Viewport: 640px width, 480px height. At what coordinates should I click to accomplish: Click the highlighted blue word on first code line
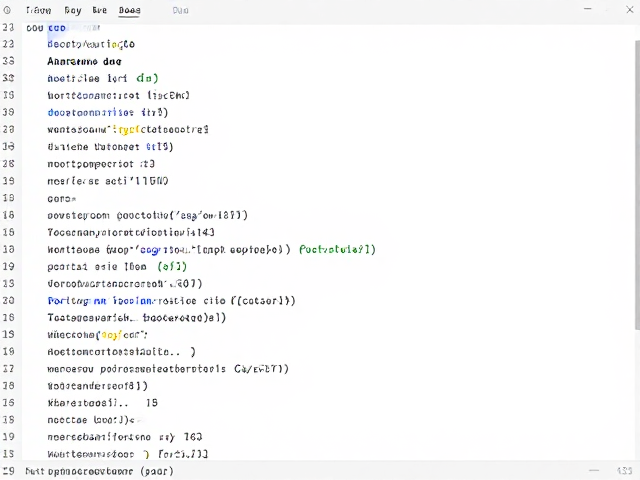click(x=57, y=28)
